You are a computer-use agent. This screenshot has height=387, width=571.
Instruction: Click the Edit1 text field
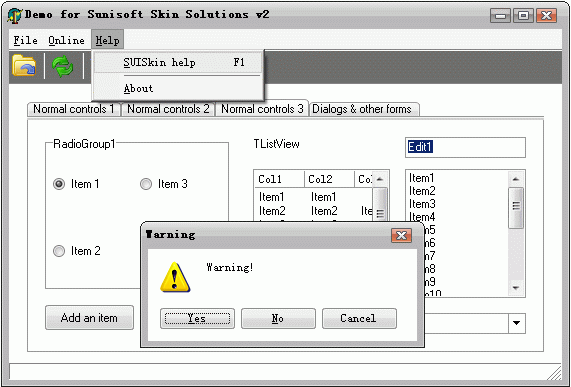[465, 147]
